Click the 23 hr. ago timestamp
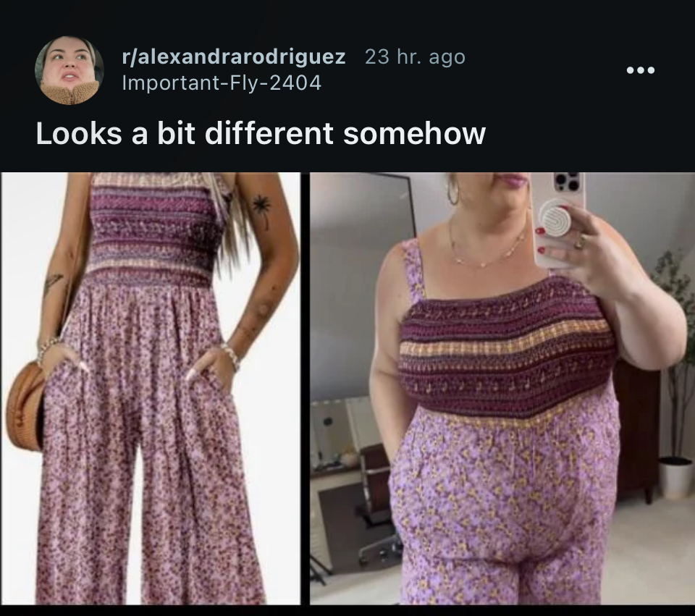The width and height of the screenshot is (695, 616). (415, 56)
